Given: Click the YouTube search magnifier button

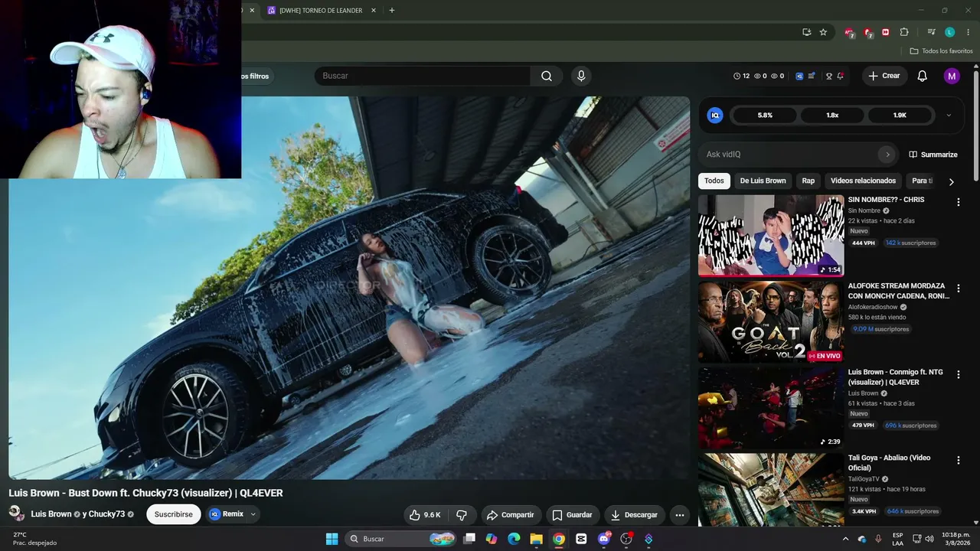Looking at the screenshot, I should click(x=547, y=76).
